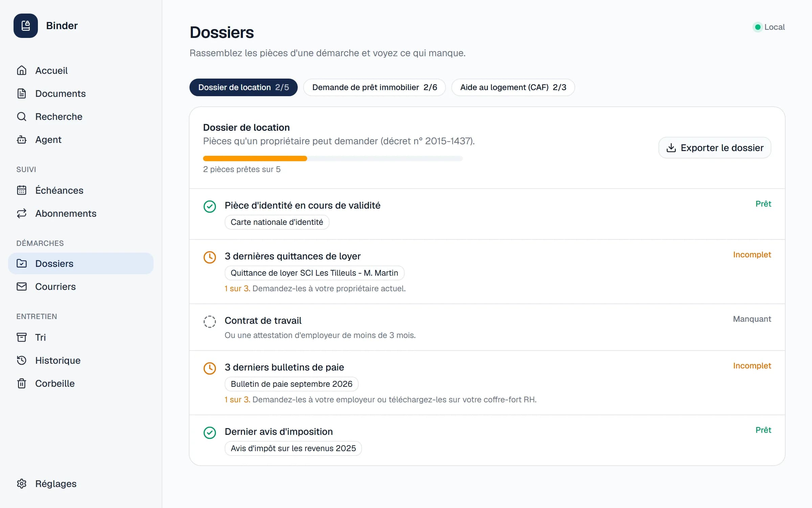Click Incomplet status on bulletins de paie row
Screen dimensions: 812x508
click(752, 366)
